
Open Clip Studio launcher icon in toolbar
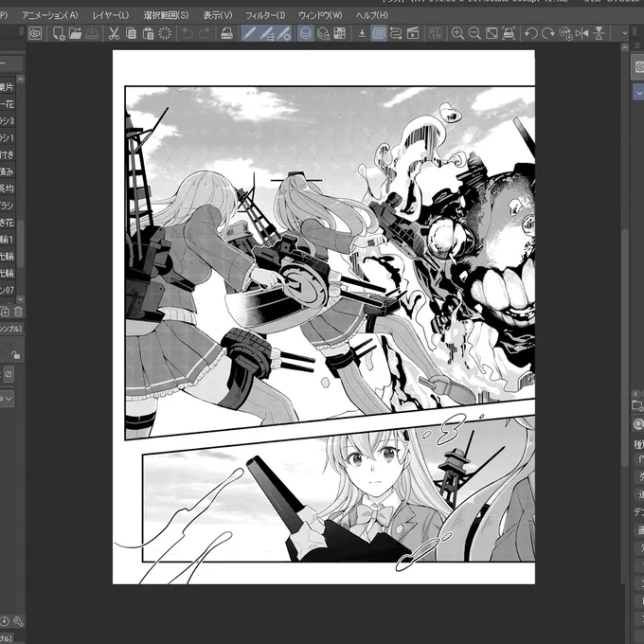point(35,33)
